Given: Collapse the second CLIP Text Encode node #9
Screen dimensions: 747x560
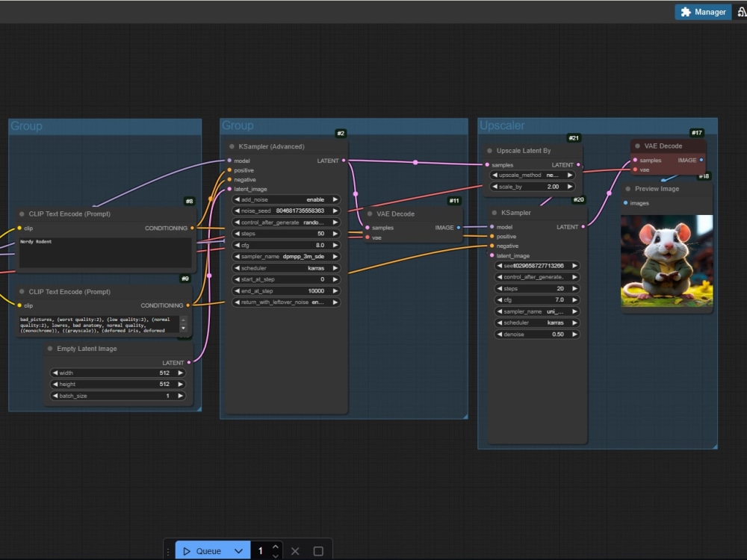Looking at the screenshot, I should [x=22, y=292].
